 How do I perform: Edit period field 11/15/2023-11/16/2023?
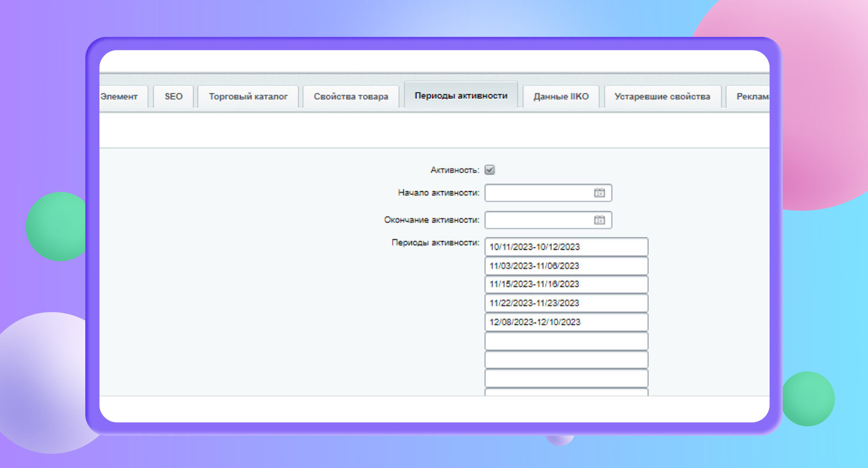tap(566, 284)
